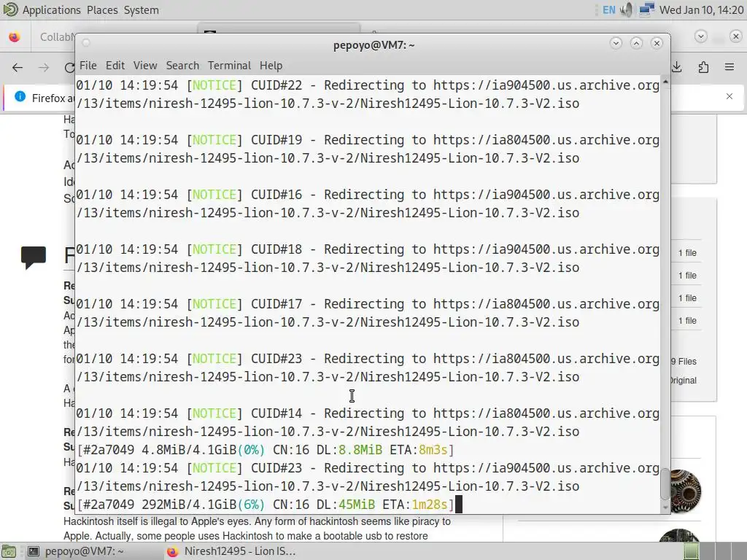Dismiss the Firefox notification bar
Image resolution: width=747 pixels, height=560 pixels.
pyautogui.click(x=729, y=96)
